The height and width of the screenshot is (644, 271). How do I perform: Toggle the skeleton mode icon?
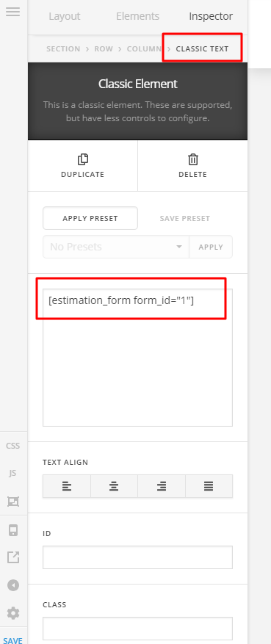tap(12, 501)
